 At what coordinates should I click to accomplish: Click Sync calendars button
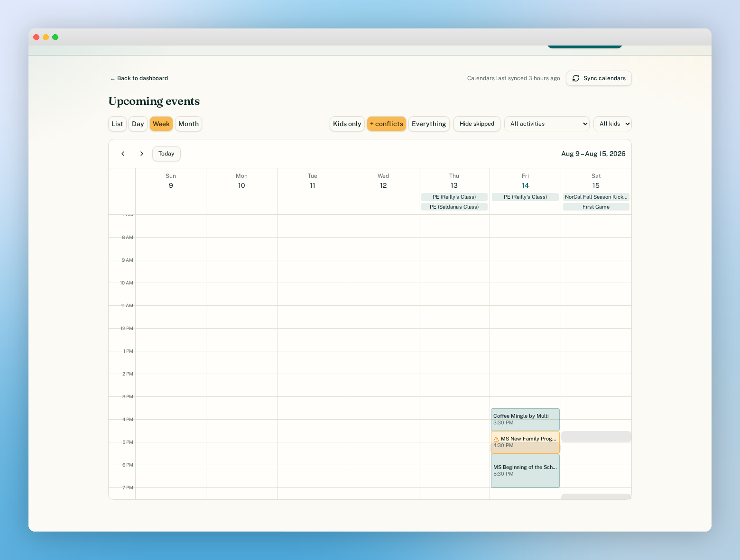599,78
